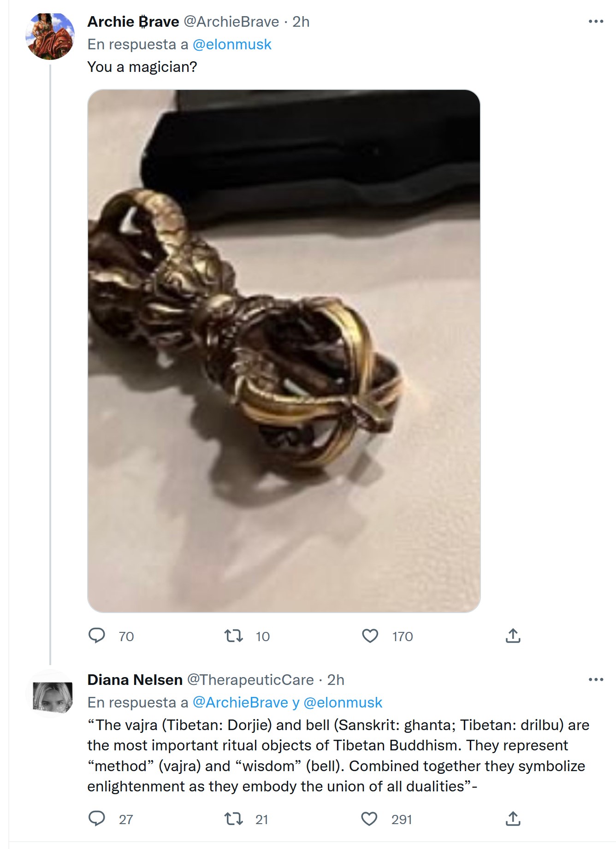Image resolution: width=616 pixels, height=849 pixels.
Task: Like Archie Brave's tweet
Action: pos(370,636)
